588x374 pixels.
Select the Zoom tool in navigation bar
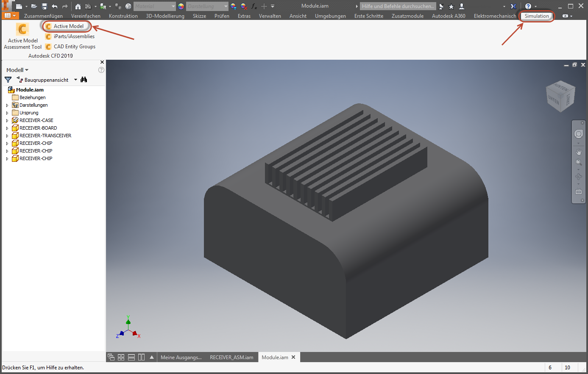click(x=579, y=163)
